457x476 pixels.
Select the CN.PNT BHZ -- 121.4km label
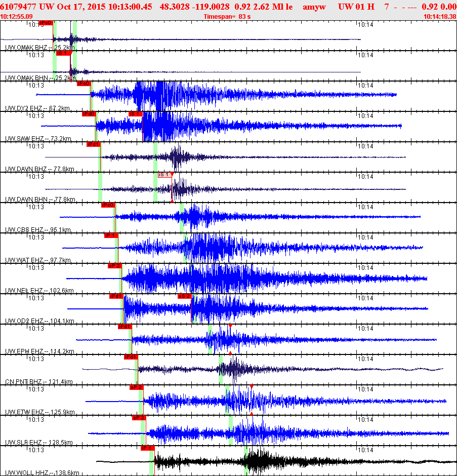(x=39, y=381)
